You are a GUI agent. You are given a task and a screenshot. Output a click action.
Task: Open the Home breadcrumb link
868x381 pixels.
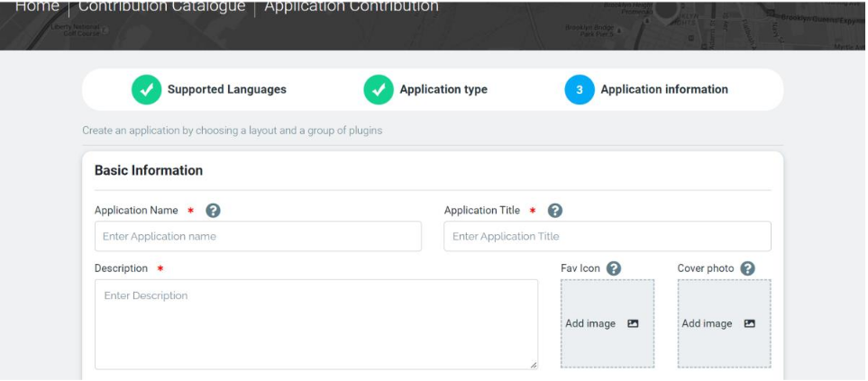pyautogui.click(x=37, y=7)
